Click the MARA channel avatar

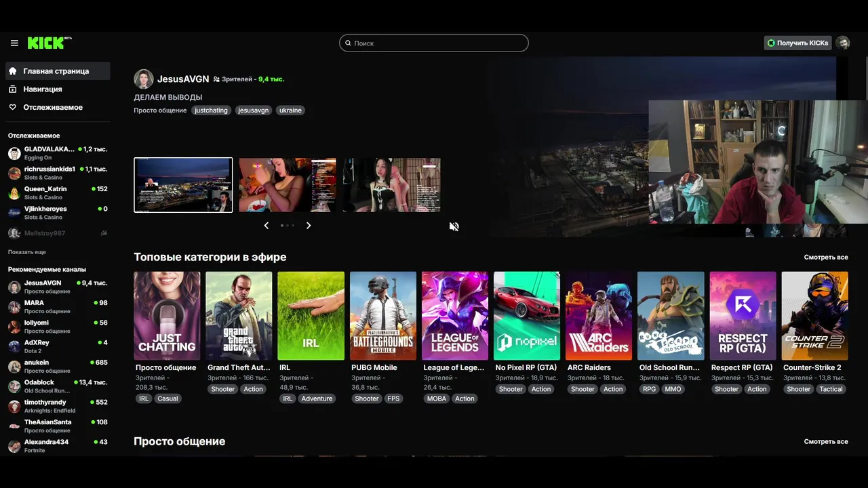tap(14, 307)
